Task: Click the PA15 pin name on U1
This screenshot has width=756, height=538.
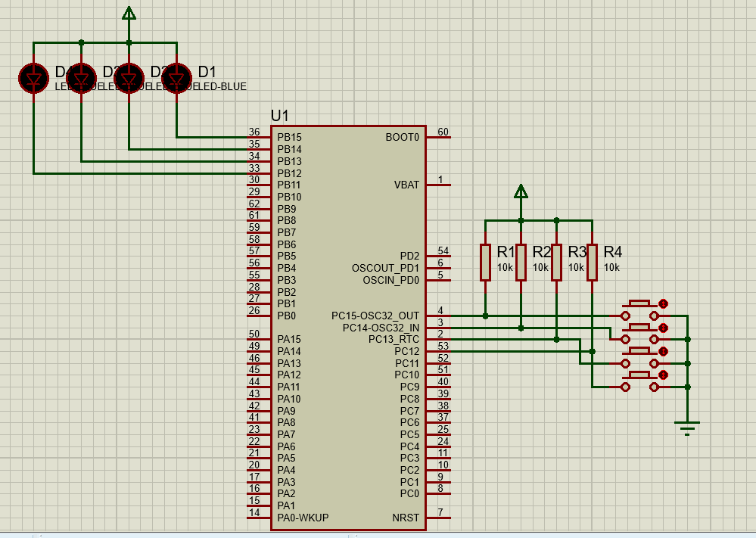Action: (289, 340)
